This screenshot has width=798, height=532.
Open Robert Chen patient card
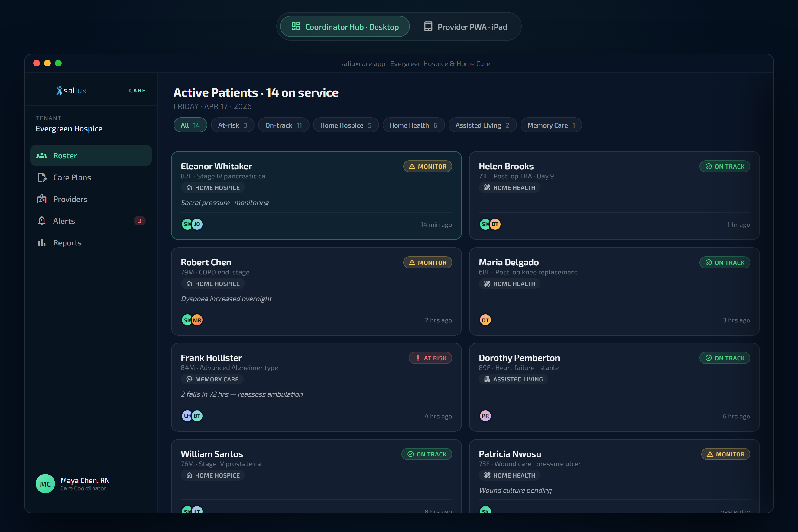[x=316, y=291]
